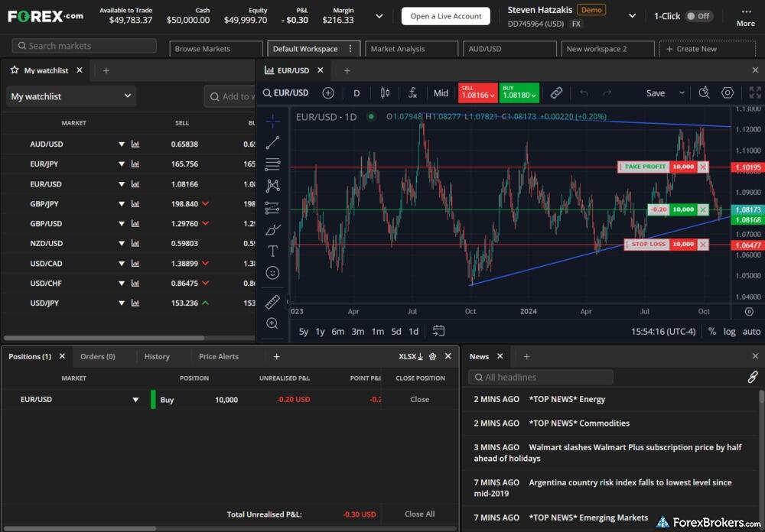Click the red SELL 1.08166 price button
Screen dimensions: 765x532
pyautogui.click(x=477, y=93)
